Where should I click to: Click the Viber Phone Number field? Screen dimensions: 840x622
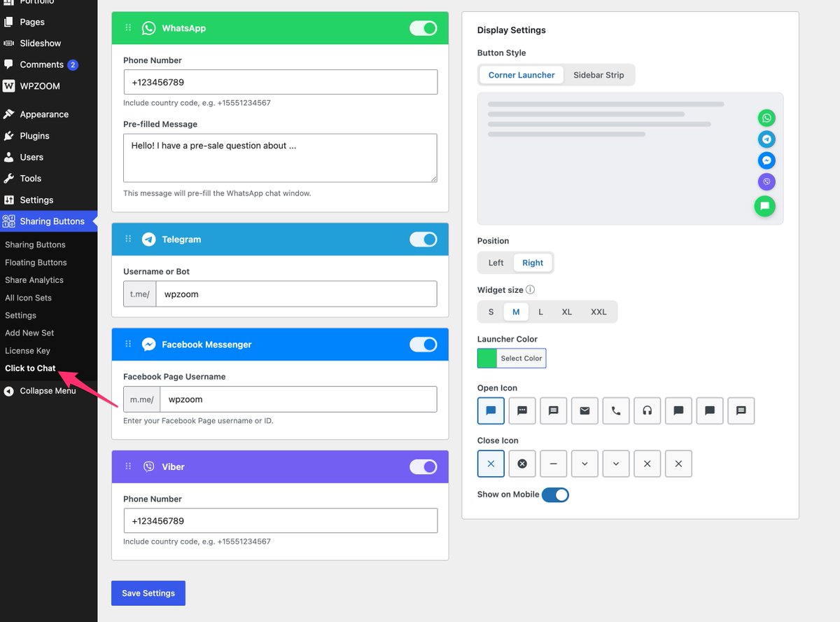coord(281,521)
